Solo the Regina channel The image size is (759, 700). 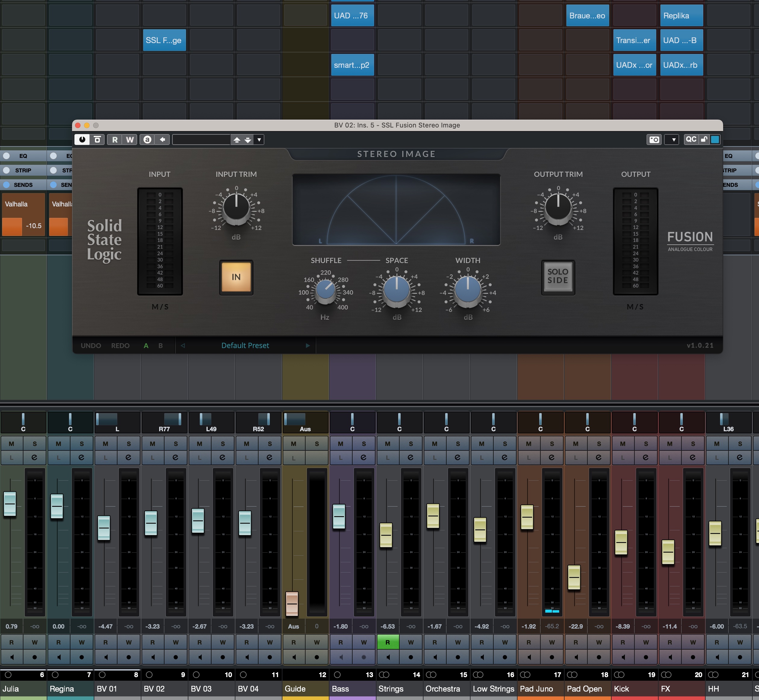82,444
